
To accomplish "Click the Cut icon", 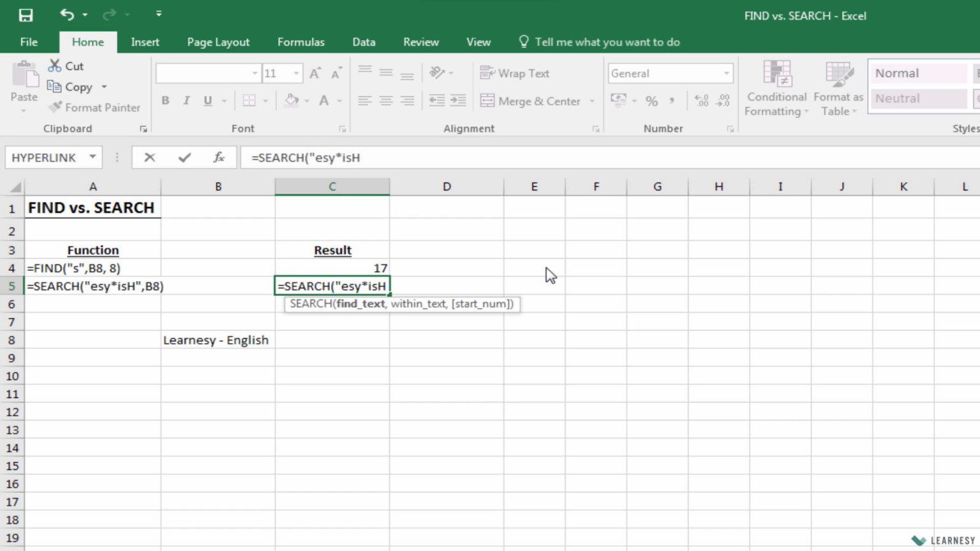I will (54, 65).
